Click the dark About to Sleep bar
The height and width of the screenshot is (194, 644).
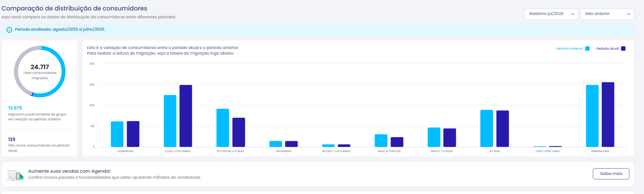tap(450, 138)
